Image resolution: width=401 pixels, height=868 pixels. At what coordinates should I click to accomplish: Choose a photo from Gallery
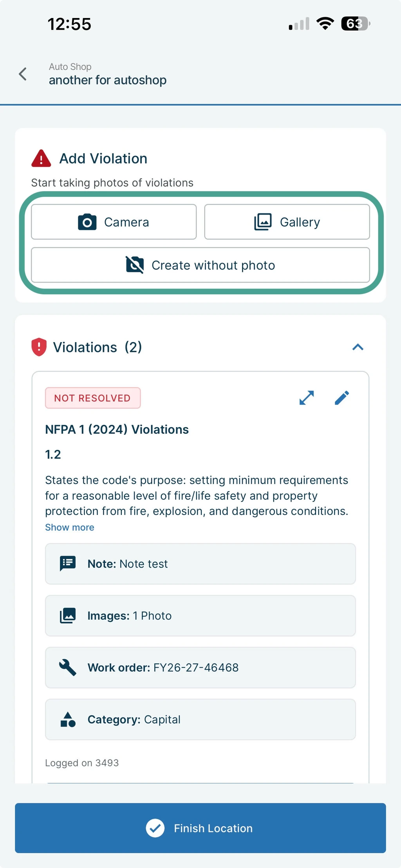click(x=287, y=222)
